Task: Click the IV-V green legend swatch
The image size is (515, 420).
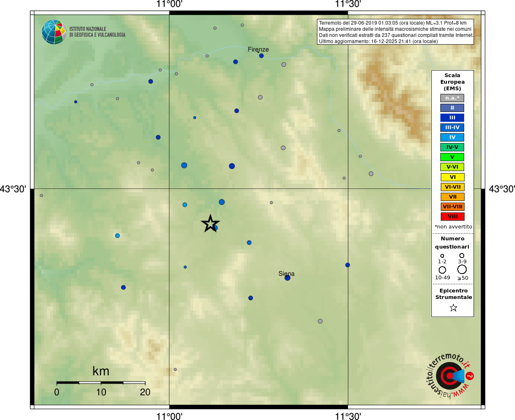Action: (452, 147)
